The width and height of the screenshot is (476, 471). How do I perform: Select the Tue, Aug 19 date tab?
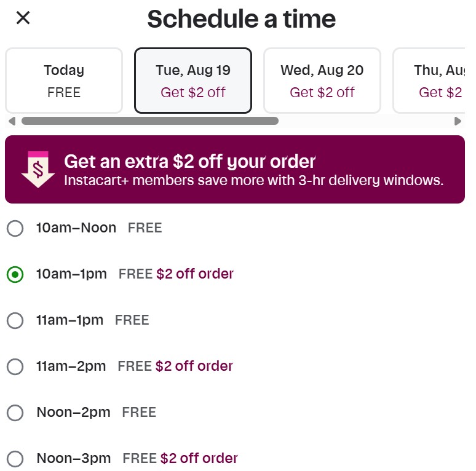coord(193,81)
